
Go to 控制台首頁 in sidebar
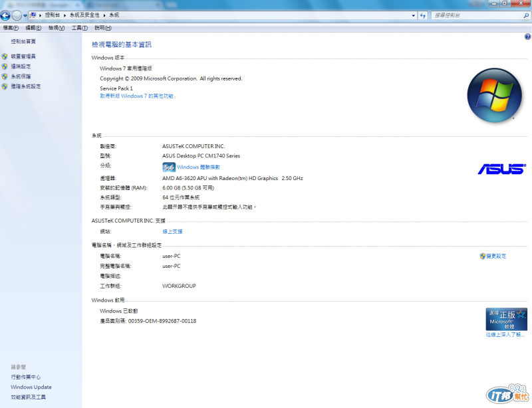pyautogui.click(x=23, y=41)
